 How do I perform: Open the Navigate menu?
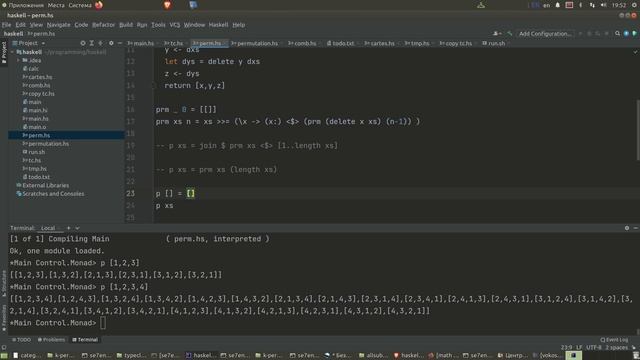pos(58,24)
